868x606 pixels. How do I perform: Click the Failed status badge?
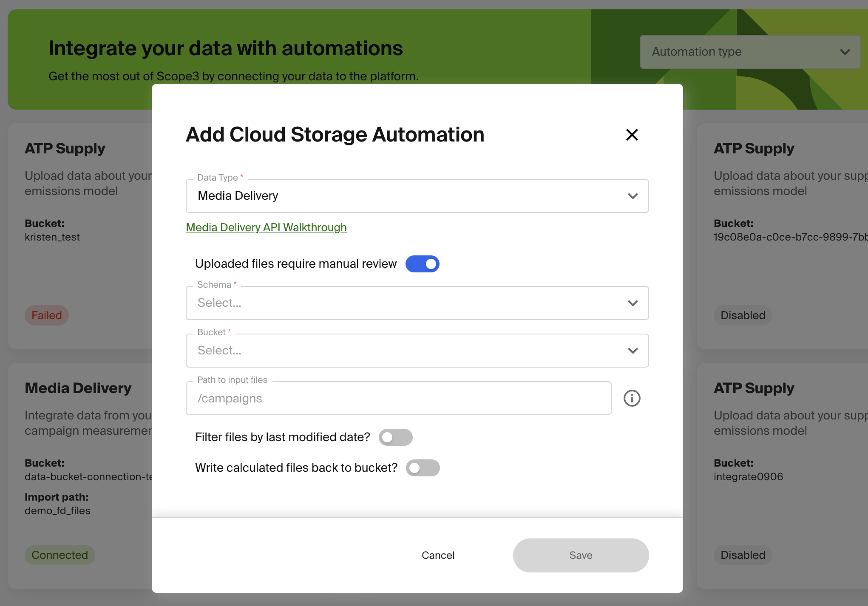pos(47,315)
